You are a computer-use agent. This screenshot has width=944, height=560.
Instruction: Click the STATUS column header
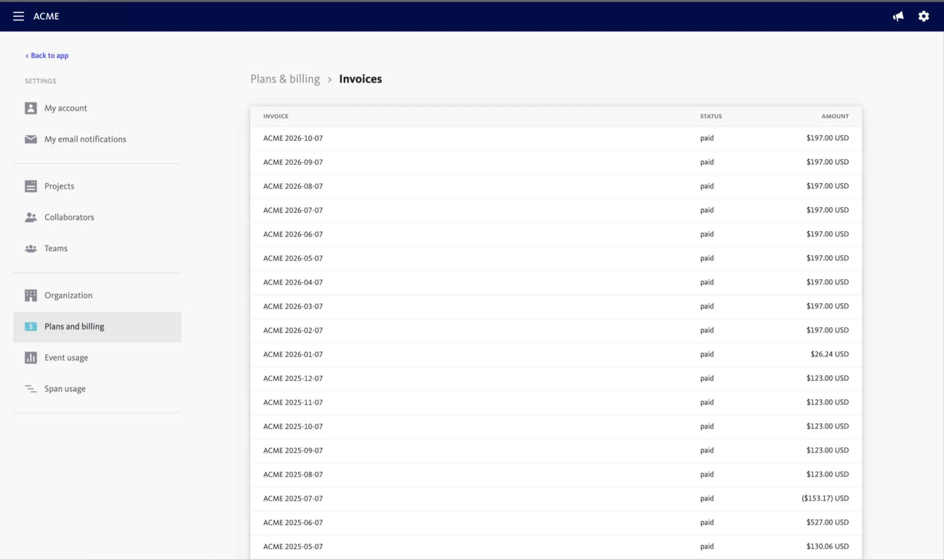point(711,116)
